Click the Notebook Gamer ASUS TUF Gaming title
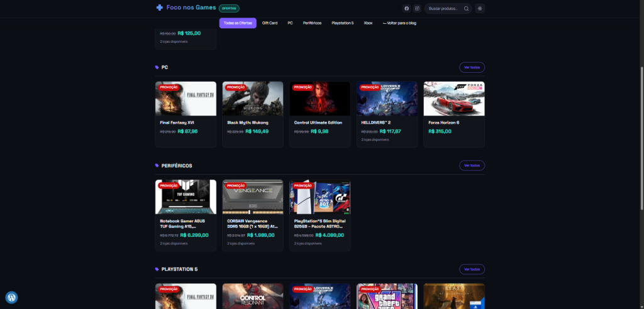Image resolution: width=644 pixels, height=309 pixels. tap(182, 223)
